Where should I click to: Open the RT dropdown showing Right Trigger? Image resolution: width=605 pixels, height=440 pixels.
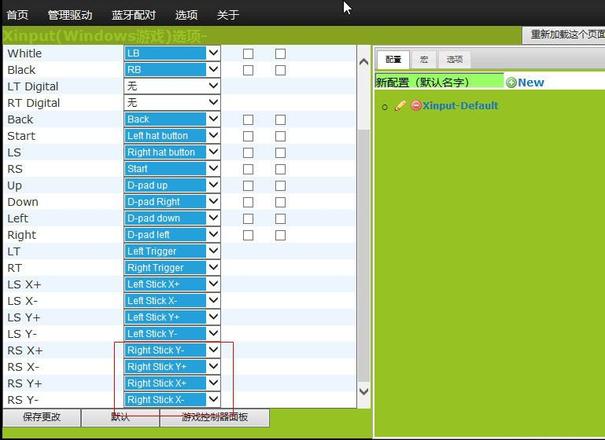[x=172, y=268]
